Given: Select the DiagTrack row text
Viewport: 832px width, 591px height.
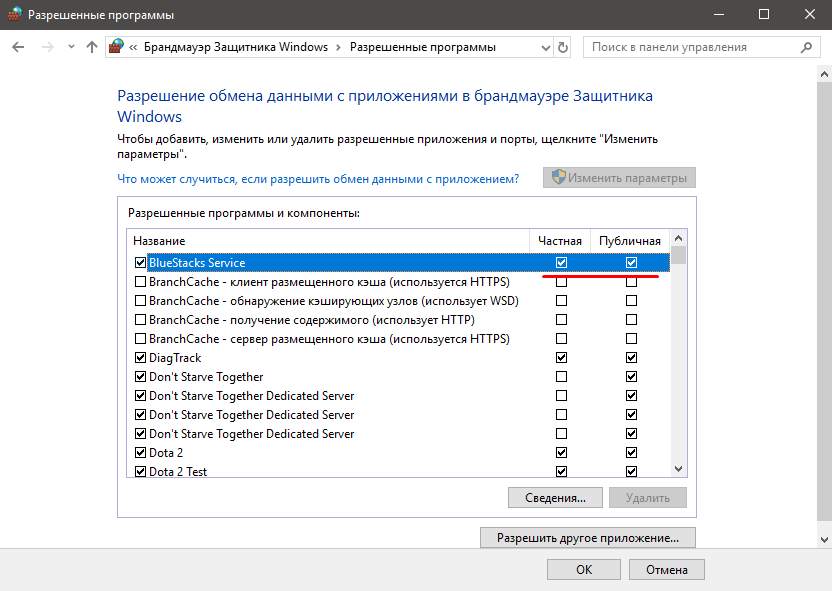Looking at the screenshot, I should [x=175, y=358].
